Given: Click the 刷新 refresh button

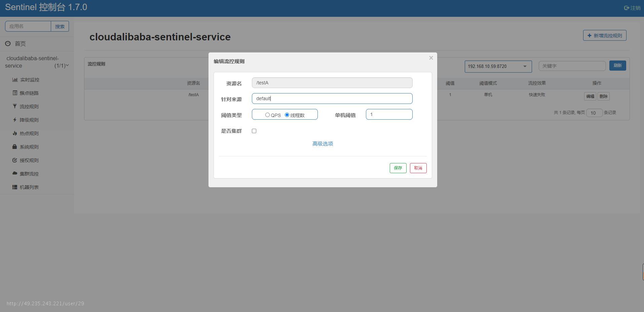Looking at the screenshot, I should (617, 66).
